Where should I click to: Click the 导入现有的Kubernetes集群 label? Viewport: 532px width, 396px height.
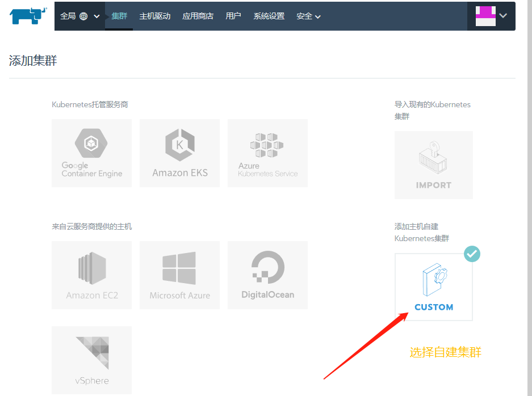(x=432, y=110)
